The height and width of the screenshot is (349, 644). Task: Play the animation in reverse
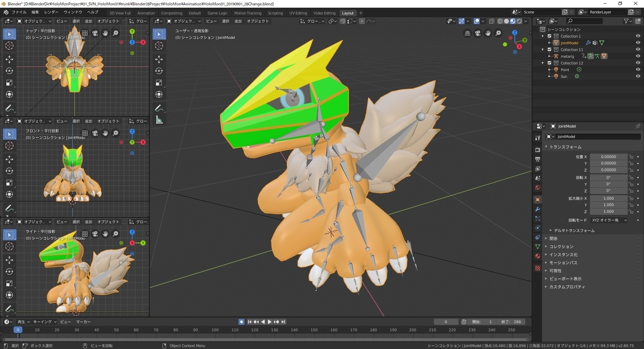pos(263,322)
